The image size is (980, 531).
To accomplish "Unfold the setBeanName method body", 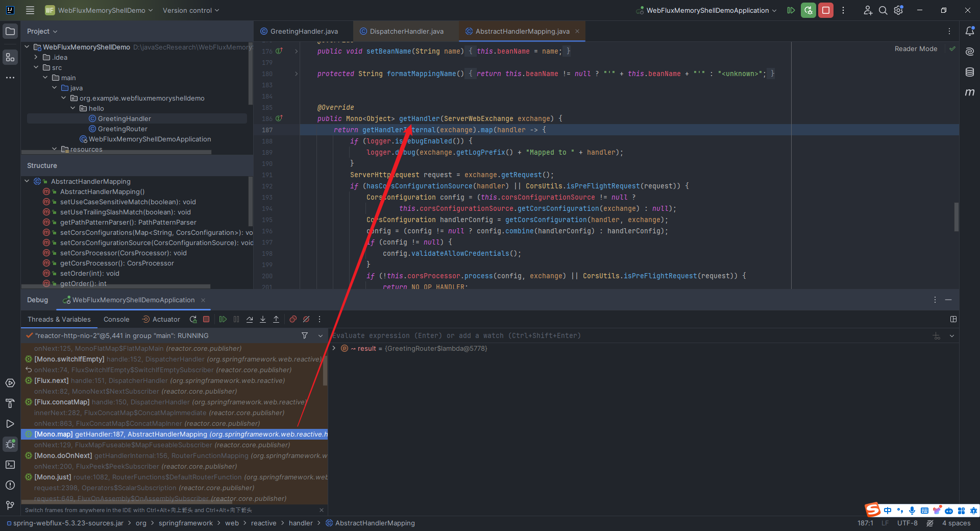I will 296,51.
